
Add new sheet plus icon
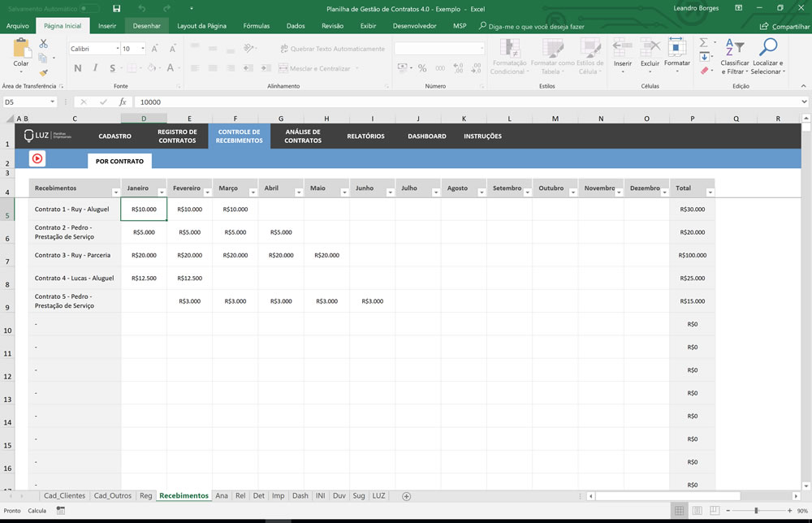[x=407, y=496]
